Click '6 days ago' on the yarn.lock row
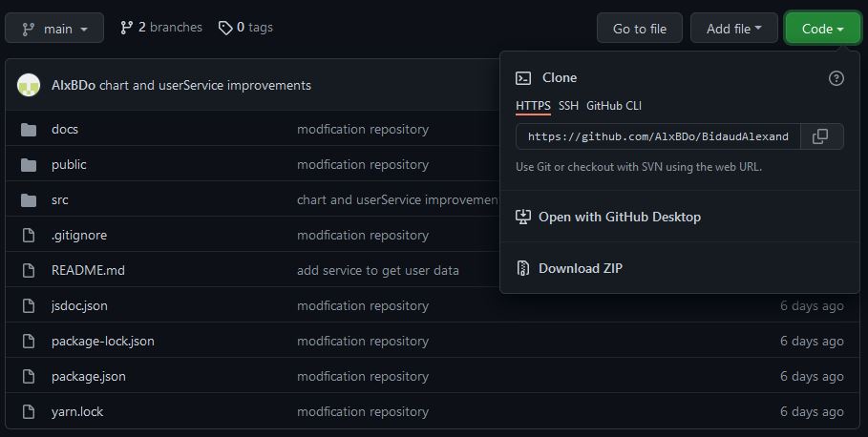The image size is (868, 437). coord(812,412)
